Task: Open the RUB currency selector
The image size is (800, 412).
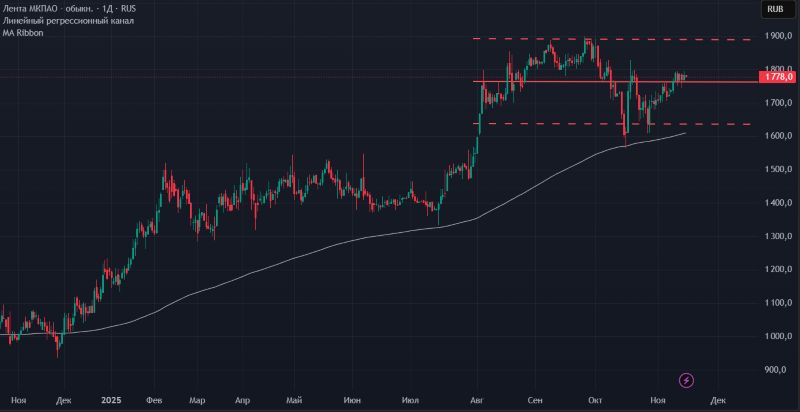Action: pyautogui.click(x=774, y=9)
